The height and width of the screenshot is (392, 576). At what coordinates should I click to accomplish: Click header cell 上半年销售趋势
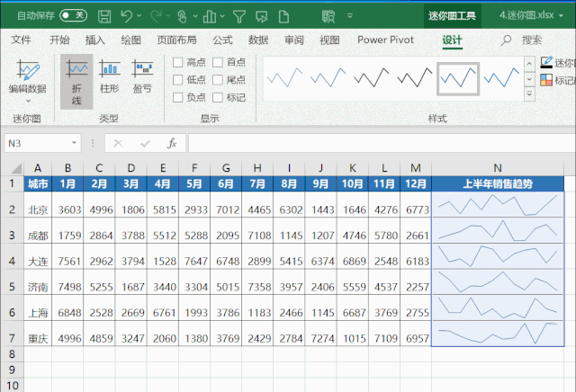point(498,183)
